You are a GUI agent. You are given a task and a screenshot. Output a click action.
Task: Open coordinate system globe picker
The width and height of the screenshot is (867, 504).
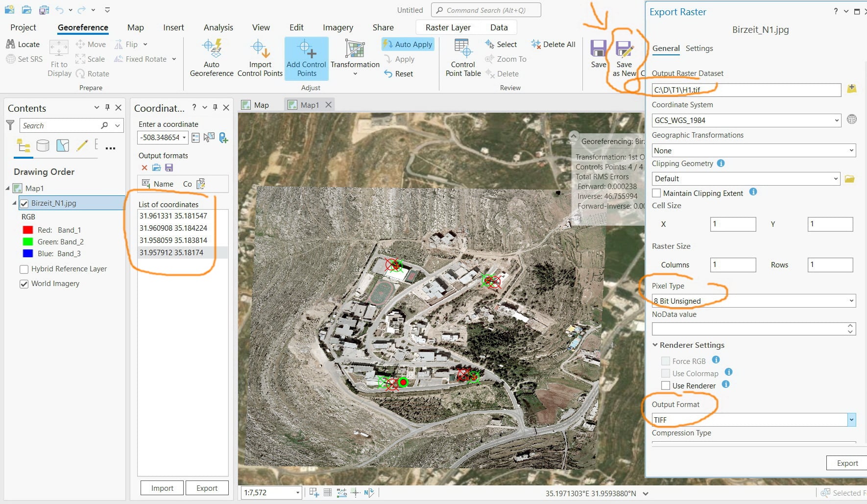[852, 120]
